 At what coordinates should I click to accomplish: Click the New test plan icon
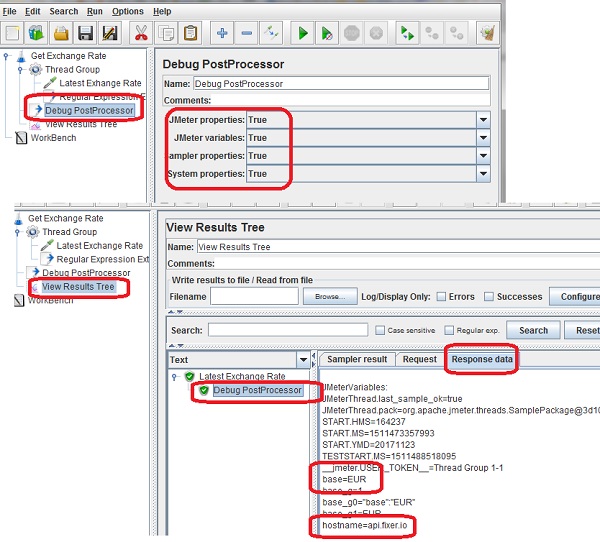(12, 33)
